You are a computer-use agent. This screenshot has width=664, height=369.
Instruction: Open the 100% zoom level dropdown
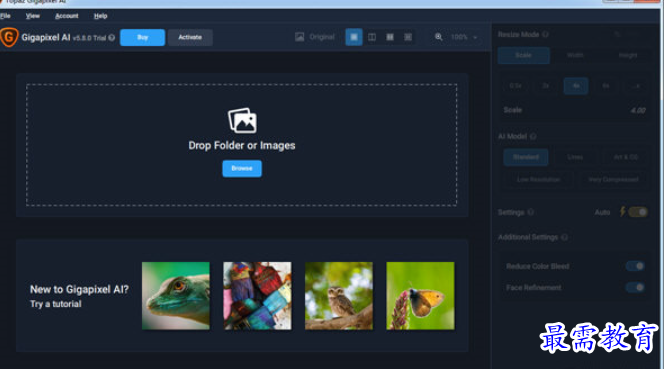point(464,37)
